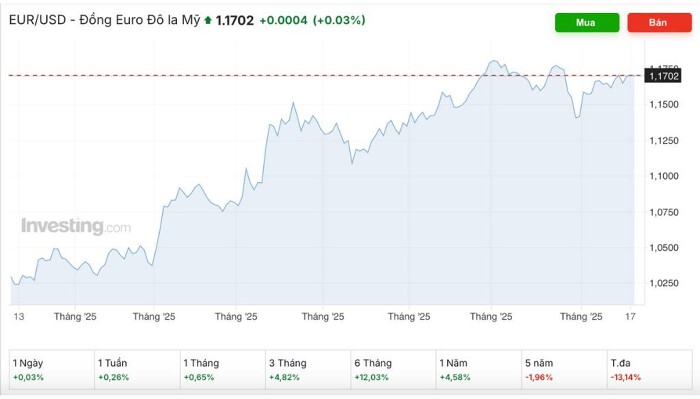The height and width of the screenshot is (399, 700).
Task: Click the green up arrow price indicator
Action: click(208, 20)
